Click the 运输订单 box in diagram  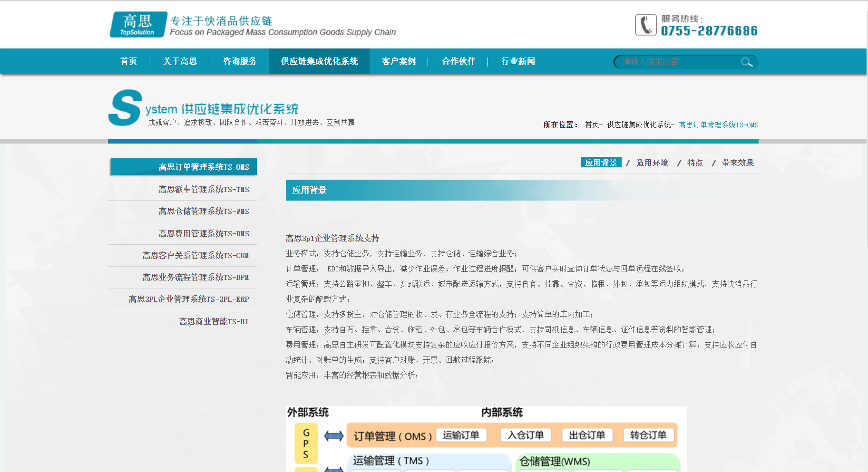pos(461,435)
